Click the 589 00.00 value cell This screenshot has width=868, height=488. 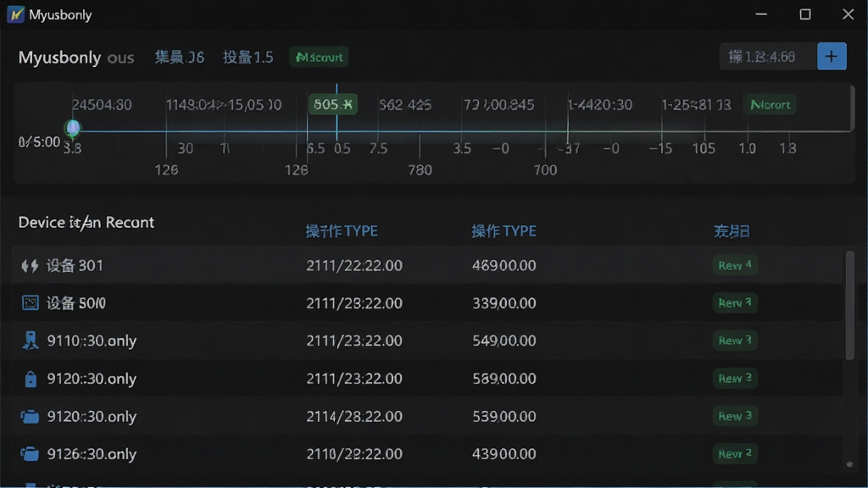tap(504, 379)
